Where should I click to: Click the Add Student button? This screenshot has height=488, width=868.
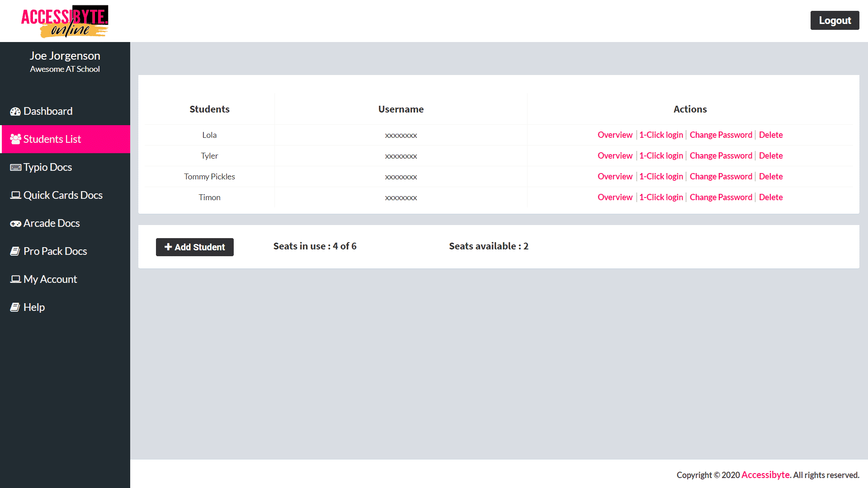(x=195, y=247)
